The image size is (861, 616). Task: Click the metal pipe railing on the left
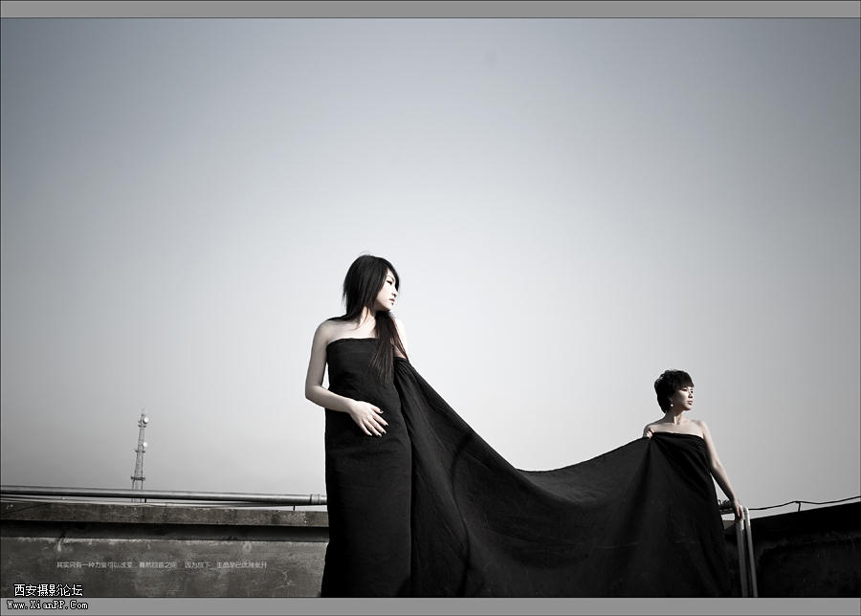163,495
